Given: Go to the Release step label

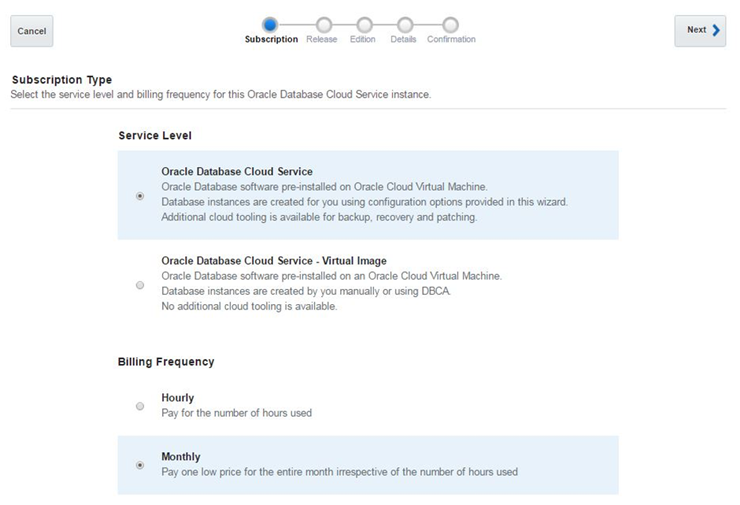Looking at the screenshot, I should tap(322, 40).
